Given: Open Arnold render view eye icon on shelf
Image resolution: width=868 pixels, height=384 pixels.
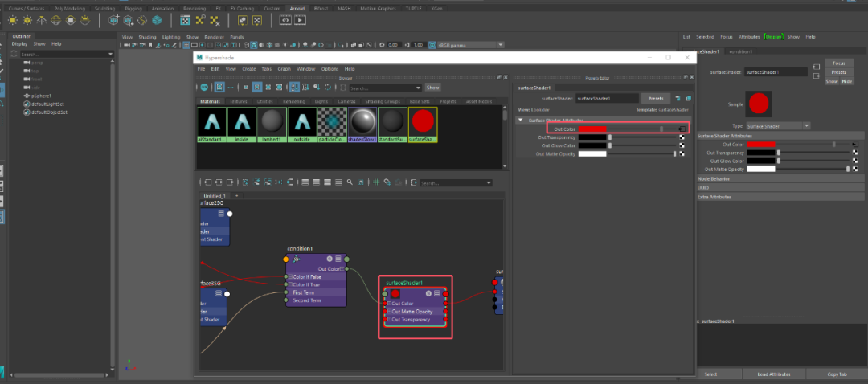Looking at the screenshot, I should point(285,20).
